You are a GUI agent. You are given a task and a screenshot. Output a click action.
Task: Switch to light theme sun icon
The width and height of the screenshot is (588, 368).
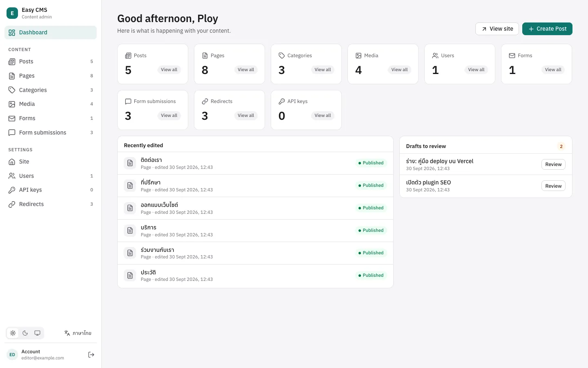pyautogui.click(x=13, y=333)
